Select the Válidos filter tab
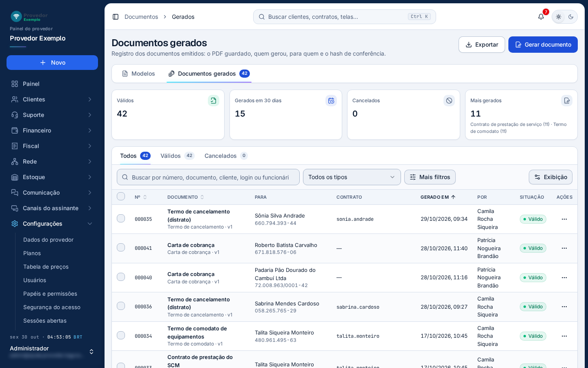 coord(177,156)
